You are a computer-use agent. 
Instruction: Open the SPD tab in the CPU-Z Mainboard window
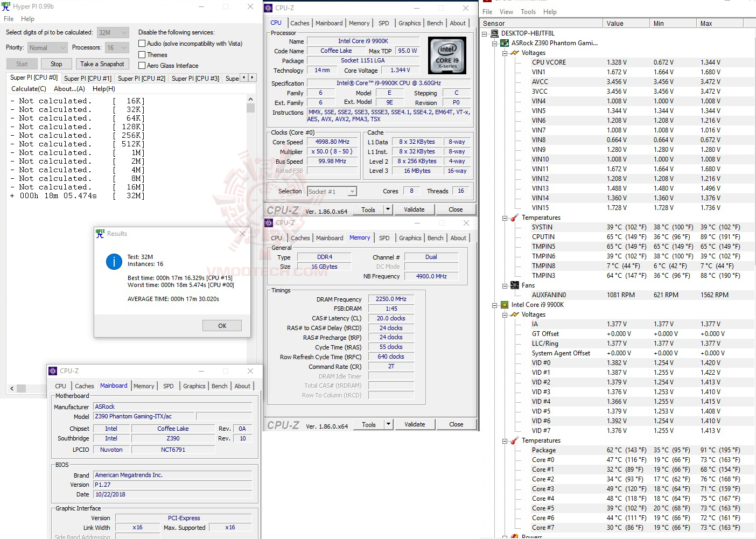[x=169, y=386]
